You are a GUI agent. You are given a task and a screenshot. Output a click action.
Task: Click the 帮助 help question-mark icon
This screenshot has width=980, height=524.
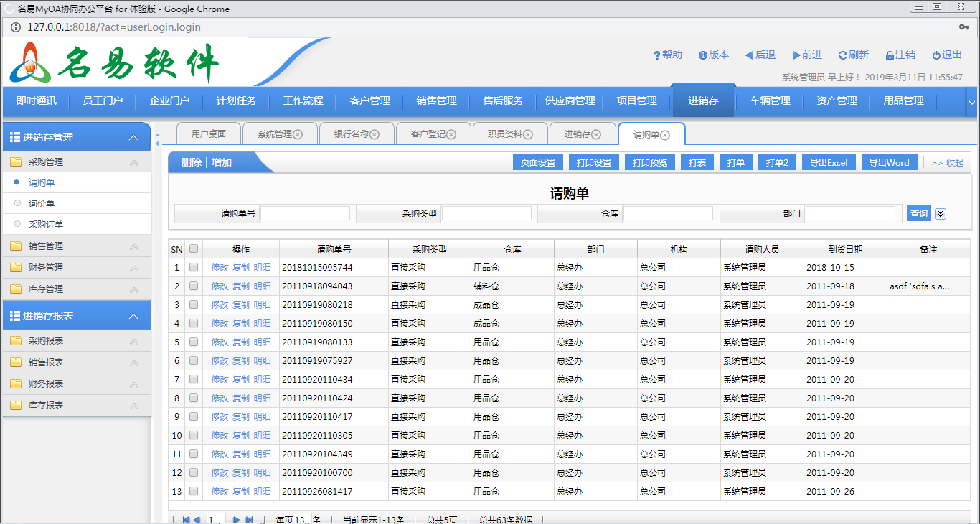[656, 55]
